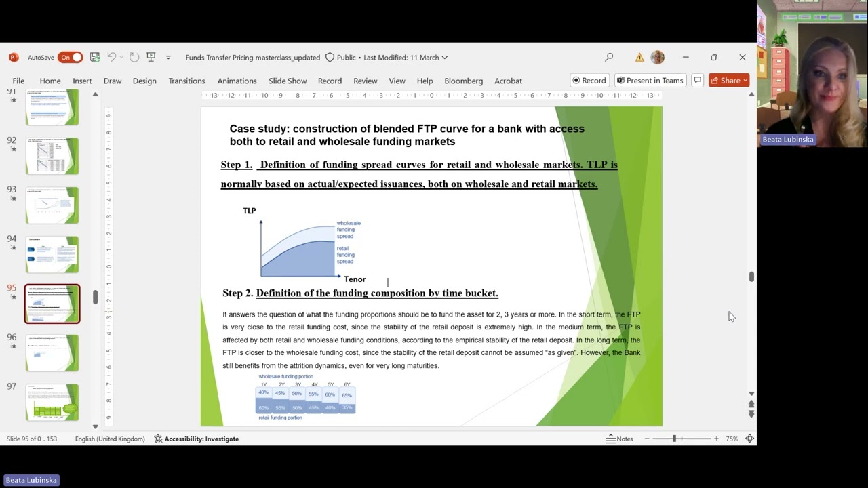Click the Next Slide double-arrow icon
This screenshot has width=868, height=488.
[x=751, y=413]
